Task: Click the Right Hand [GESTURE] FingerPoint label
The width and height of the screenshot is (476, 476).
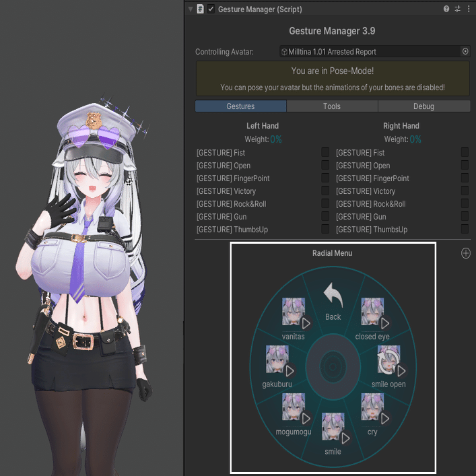Action: [x=373, y=178]
